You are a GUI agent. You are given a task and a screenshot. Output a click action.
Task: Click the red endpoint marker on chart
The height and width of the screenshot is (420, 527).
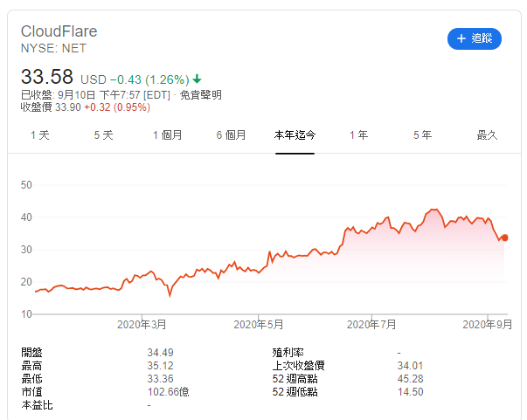504,238
